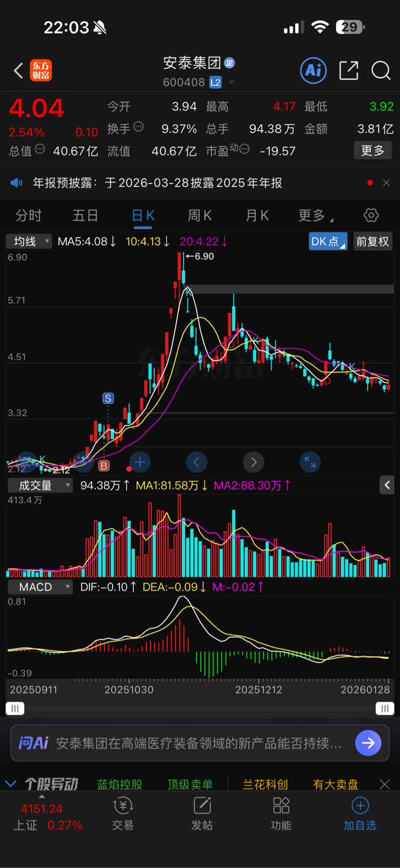Tap the L2 level badge
Image resolution: width=400 pixels, height=868 pixels.
(x=216, y=82)
